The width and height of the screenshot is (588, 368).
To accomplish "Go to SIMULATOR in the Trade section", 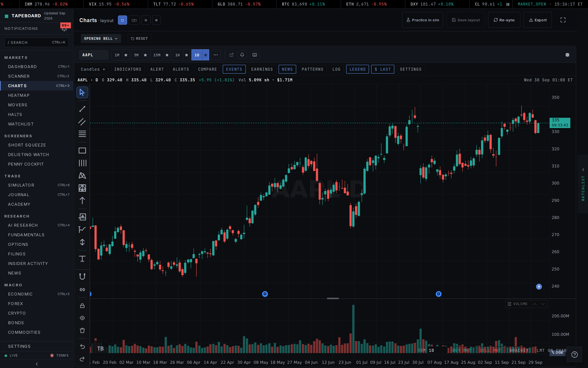I will pyautogui.click(x=37, y=185).
